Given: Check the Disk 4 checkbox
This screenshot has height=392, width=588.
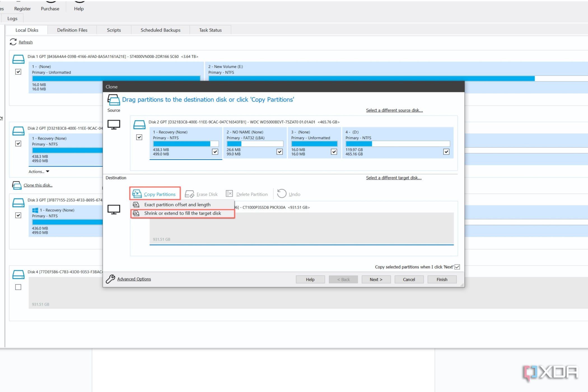Looking at the screenshot, I should pos(18,287).
